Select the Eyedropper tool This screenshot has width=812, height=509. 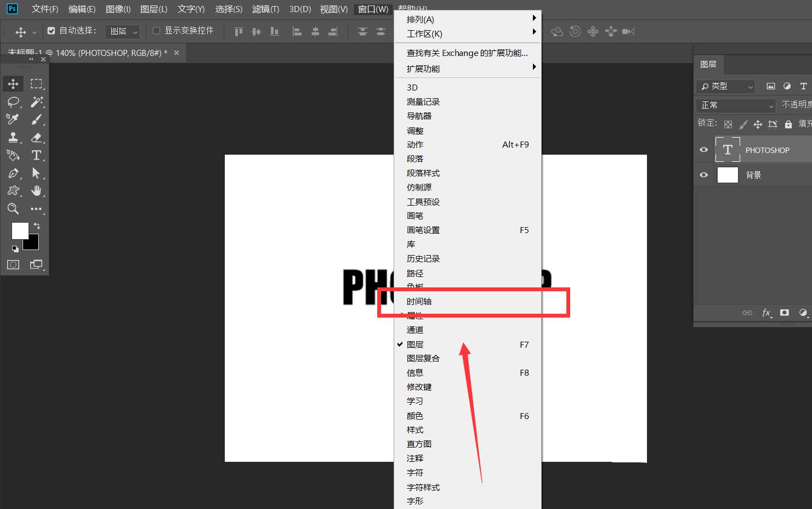(x=13, y=120)
